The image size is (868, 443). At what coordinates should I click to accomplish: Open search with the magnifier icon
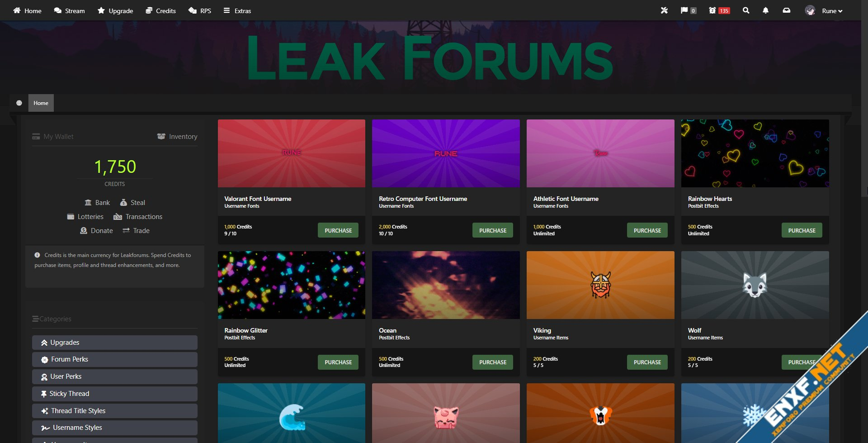pos(746,10)
